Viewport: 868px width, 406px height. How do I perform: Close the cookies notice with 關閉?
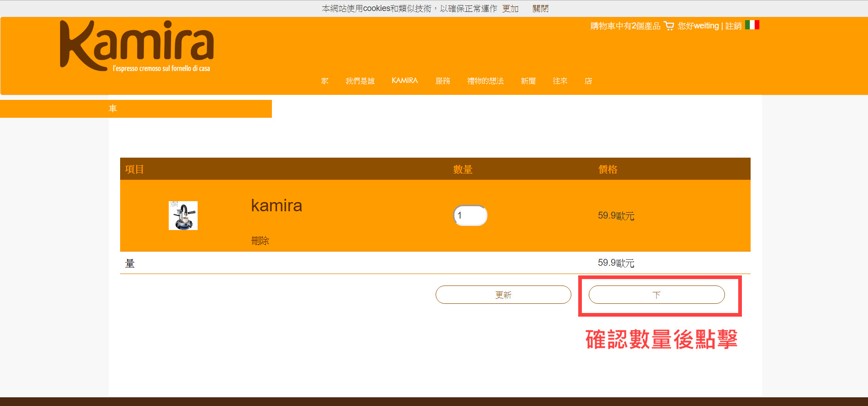(x=540, y=9)
